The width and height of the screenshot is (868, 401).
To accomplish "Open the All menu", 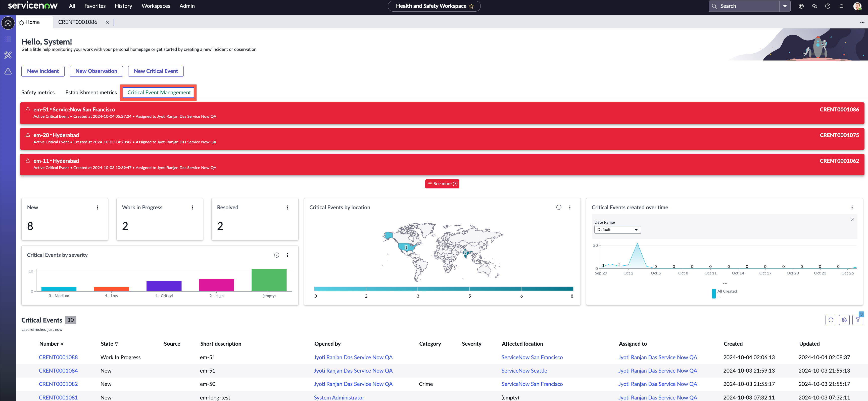I will click(x=72, y=6).
